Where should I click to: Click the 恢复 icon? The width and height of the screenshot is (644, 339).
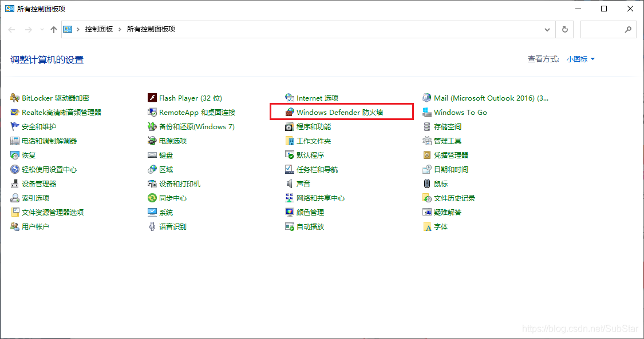coord(15,155)
